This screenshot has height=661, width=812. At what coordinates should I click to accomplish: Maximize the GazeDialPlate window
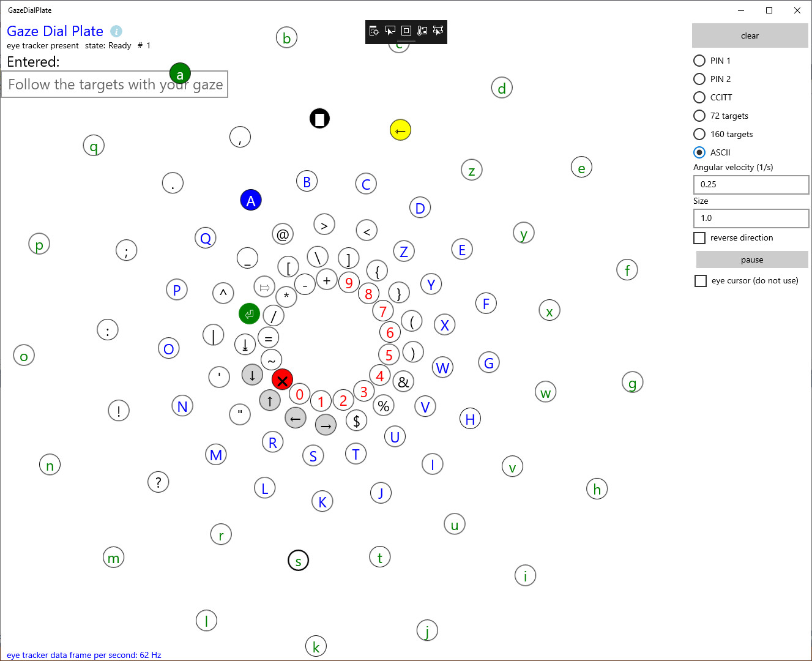769,10
